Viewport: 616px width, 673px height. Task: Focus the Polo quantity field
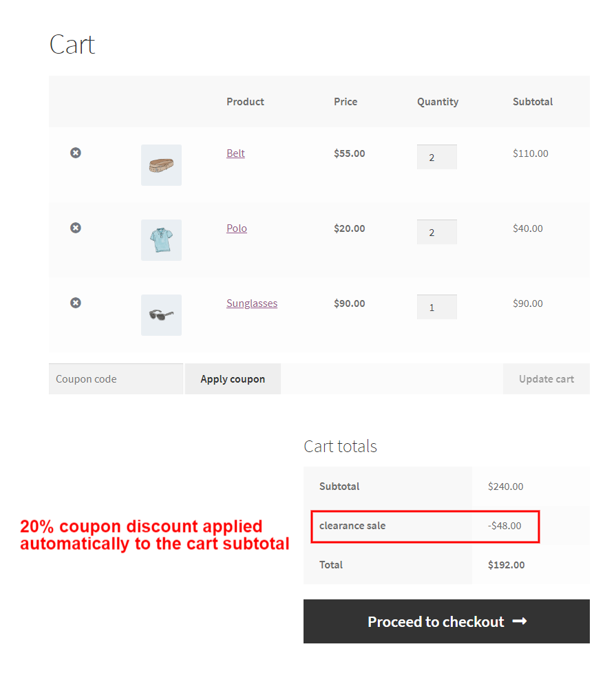(436, 232)
